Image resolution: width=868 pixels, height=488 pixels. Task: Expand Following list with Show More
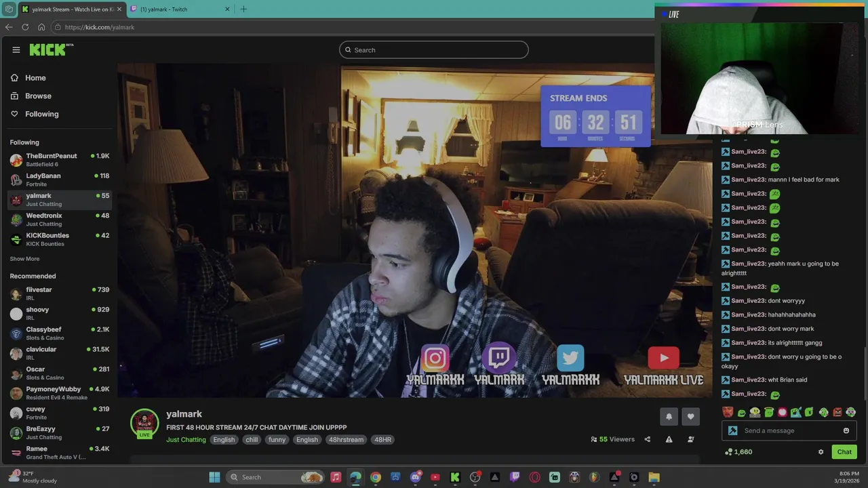point(24,259)
